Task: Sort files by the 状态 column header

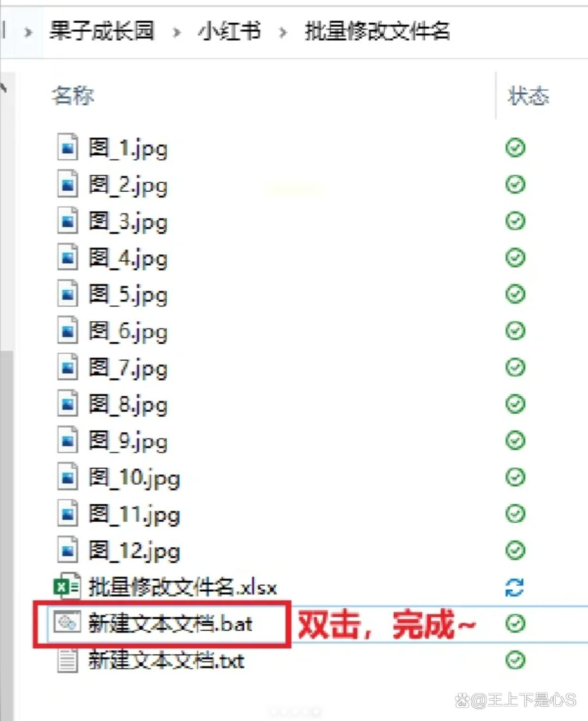Action: 528,96
